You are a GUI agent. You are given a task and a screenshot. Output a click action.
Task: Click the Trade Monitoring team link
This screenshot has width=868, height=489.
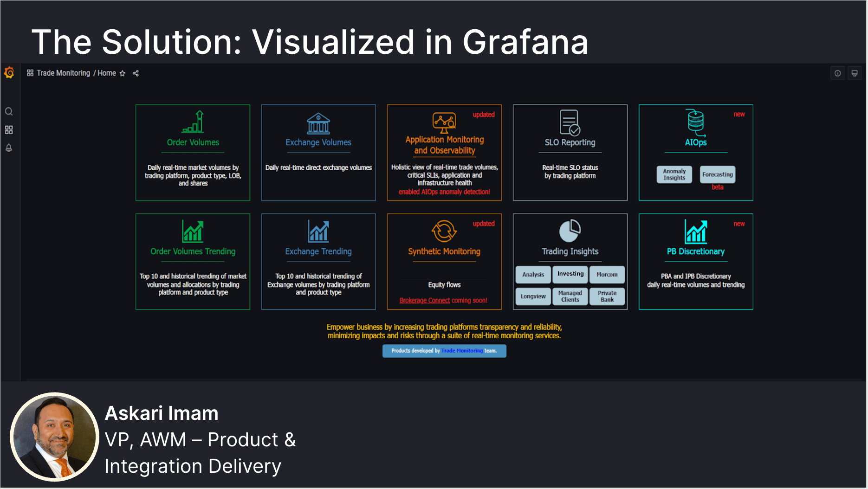[x=461, y=351]
